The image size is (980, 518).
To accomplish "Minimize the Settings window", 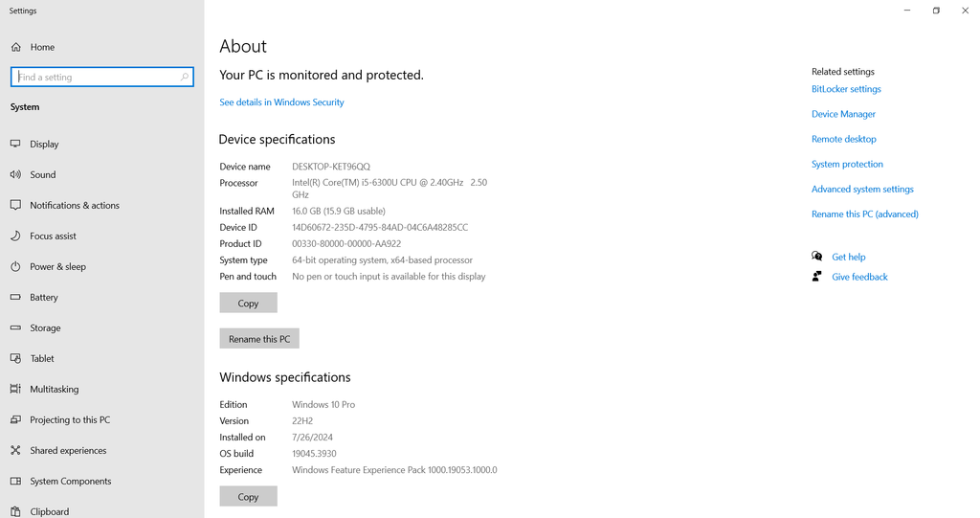I will coord(907,11).
